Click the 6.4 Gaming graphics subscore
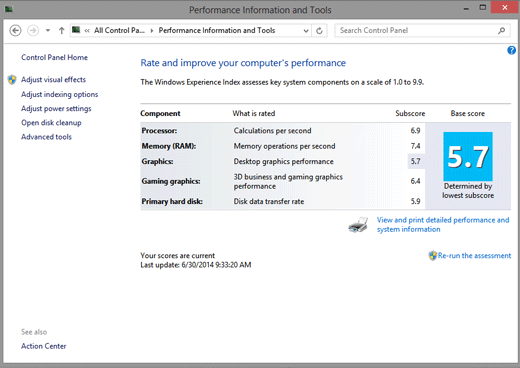 click(x=415, y=181)
